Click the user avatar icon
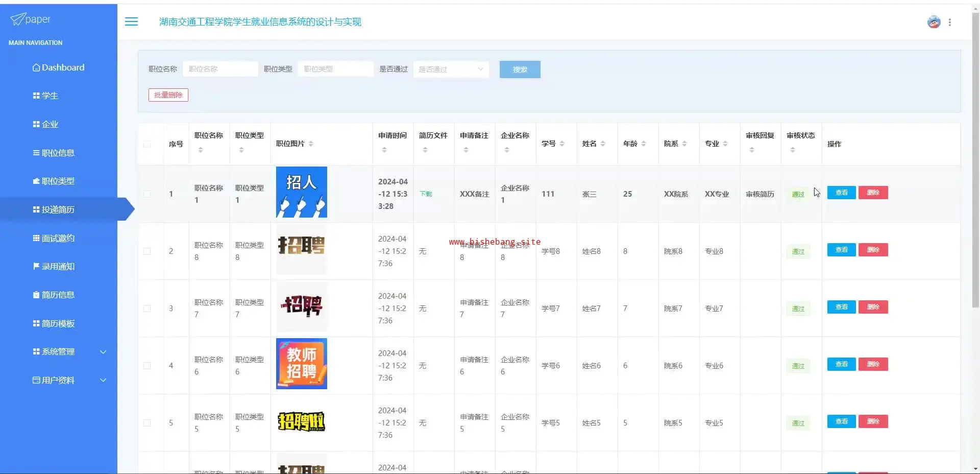 (x=934, y=22)
